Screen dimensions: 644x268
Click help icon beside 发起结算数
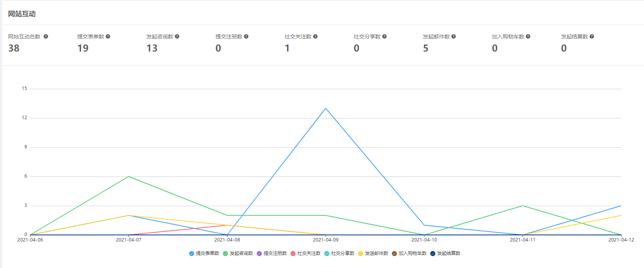[x=592, y=37]
